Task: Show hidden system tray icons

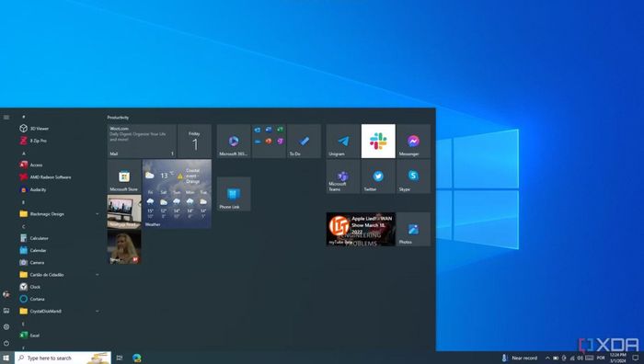Action: click(547, 358)
